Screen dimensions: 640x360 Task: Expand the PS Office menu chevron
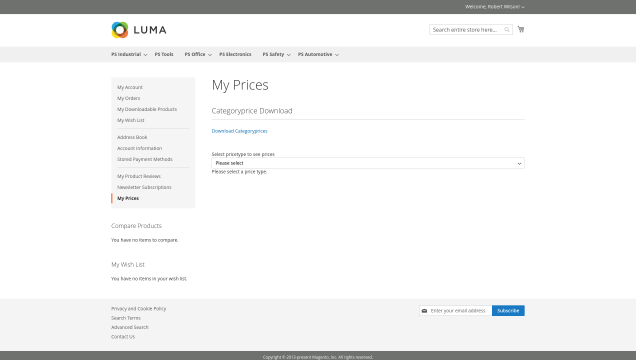(x=210, y=55)
